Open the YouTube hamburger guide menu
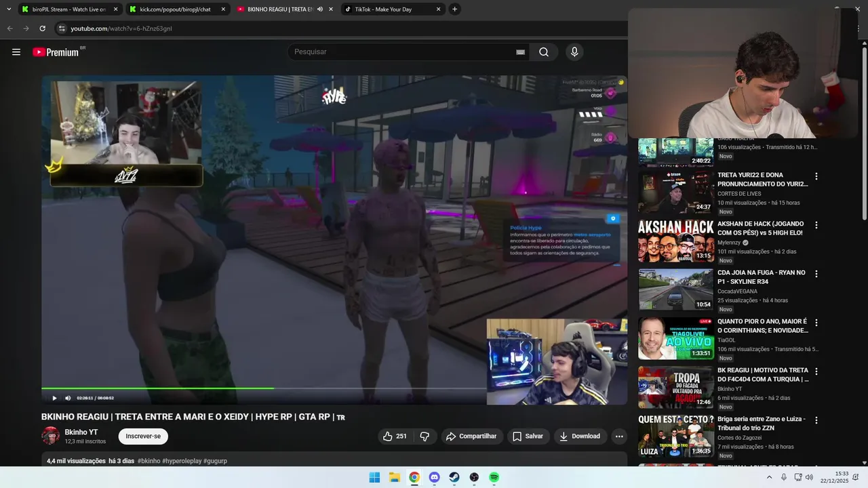 [16, 52]
